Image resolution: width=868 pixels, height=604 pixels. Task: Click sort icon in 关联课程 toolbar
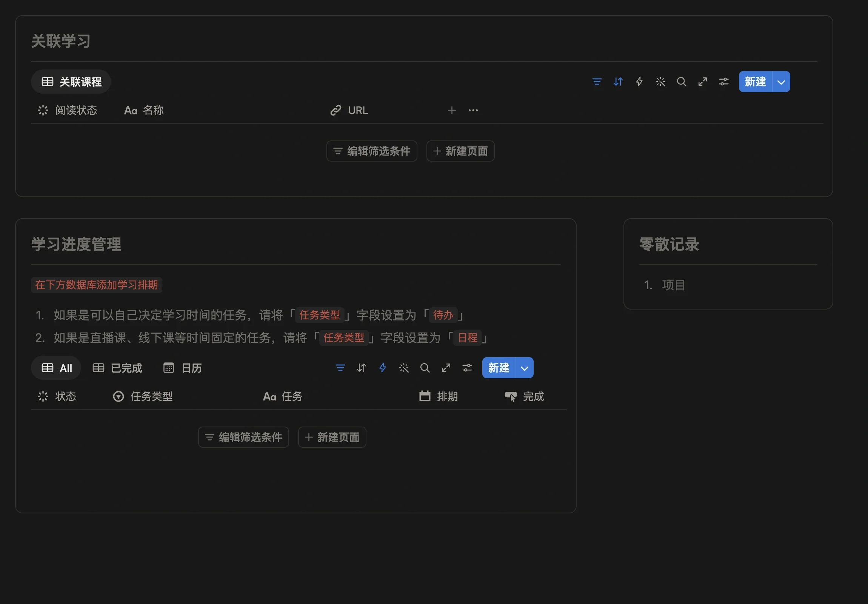click(618, 82)
